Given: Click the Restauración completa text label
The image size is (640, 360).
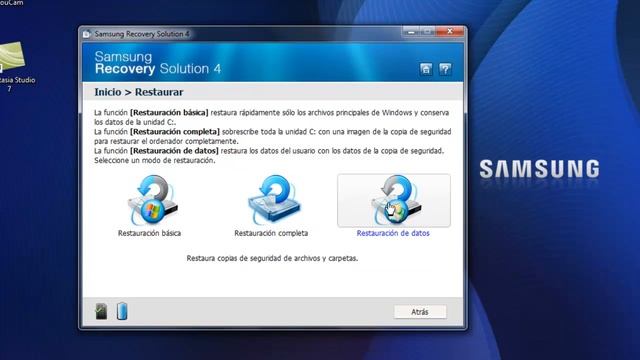Looking at the screenshot, I should [271, 233].
